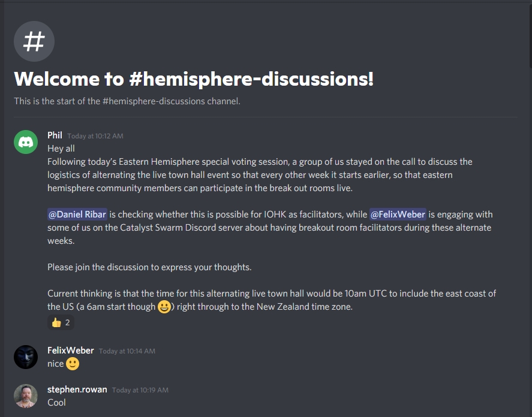Open FelixWeber's dark avatar picture

(26, 357)
